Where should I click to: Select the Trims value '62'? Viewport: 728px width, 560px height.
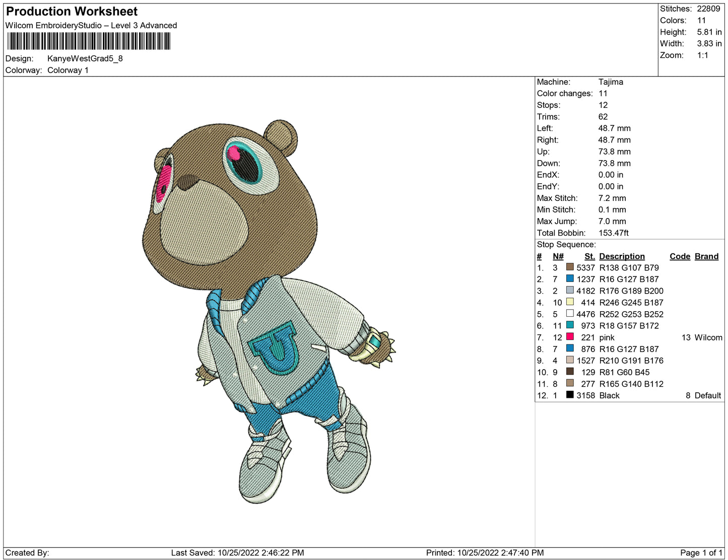pos(603,116)
